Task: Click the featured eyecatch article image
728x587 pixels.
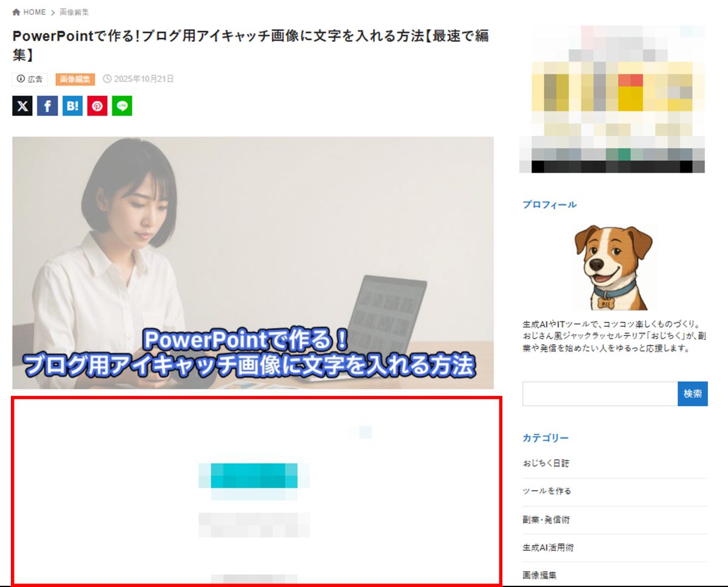Action: tap(253, 263)
